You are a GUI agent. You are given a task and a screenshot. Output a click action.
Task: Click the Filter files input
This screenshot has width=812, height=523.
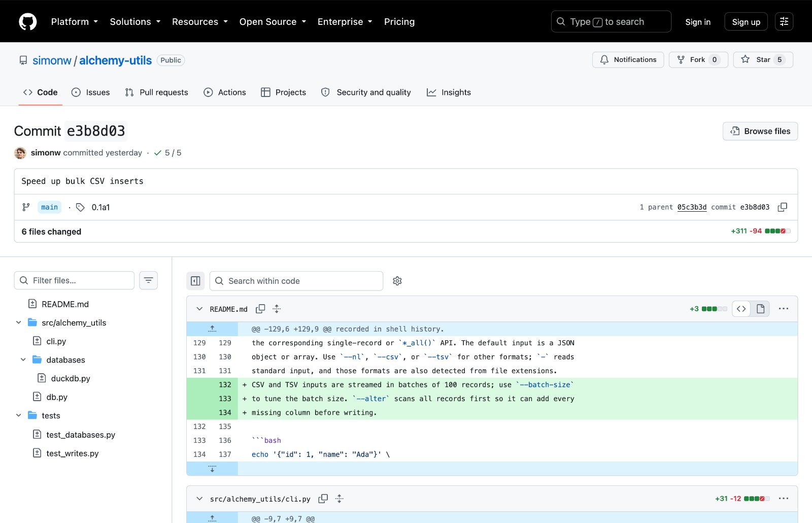(74, 280)
